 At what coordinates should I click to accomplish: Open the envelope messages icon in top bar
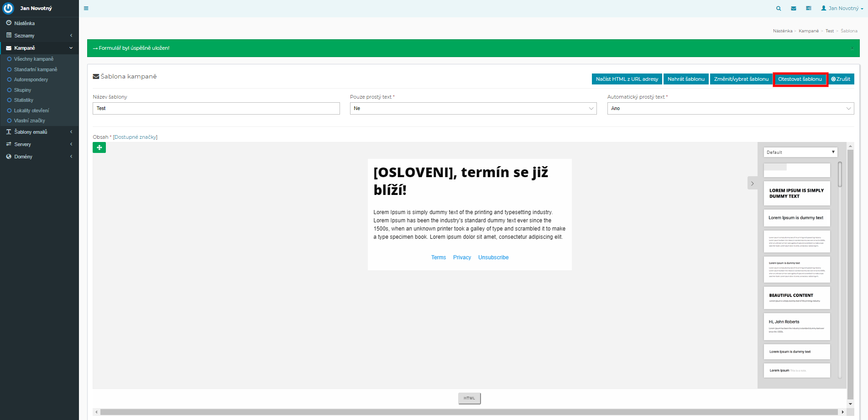[x=794, y=8]
